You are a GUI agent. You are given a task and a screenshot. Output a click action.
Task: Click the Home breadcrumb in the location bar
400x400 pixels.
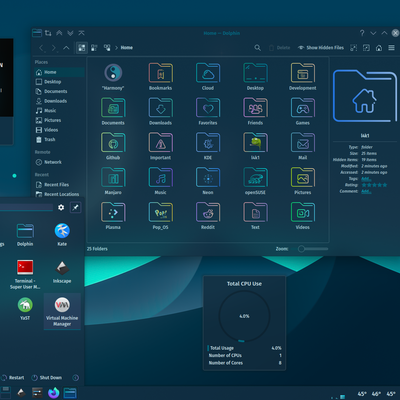[x=127, y=48]
